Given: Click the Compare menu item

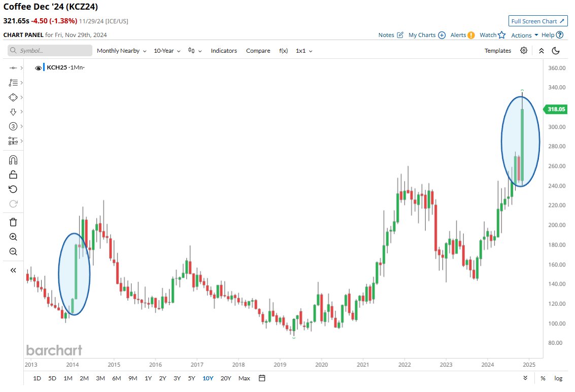Looking at the screenshot, I should (258, 51).
